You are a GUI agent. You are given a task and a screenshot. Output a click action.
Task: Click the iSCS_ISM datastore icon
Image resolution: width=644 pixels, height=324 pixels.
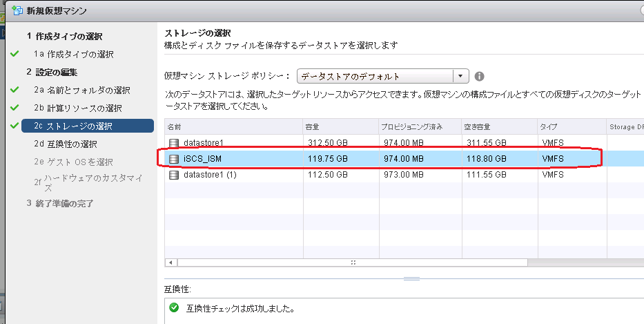click(x=174, y=159)
